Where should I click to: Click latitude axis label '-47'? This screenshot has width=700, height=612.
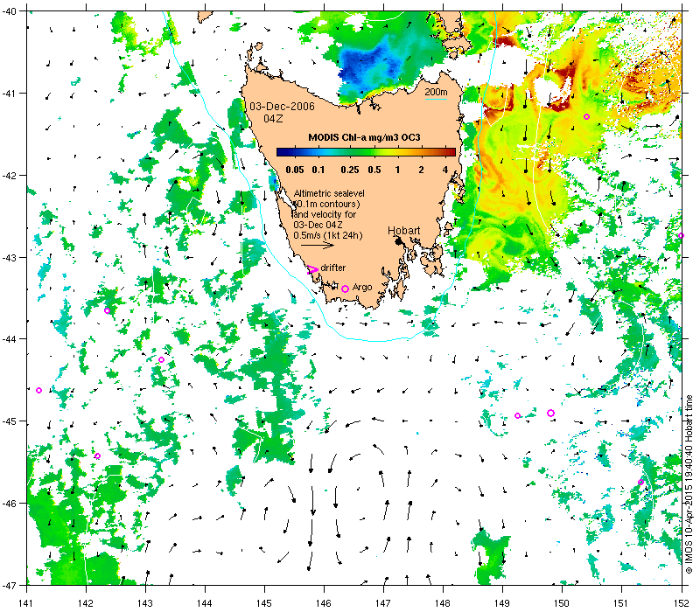point(10,585)
